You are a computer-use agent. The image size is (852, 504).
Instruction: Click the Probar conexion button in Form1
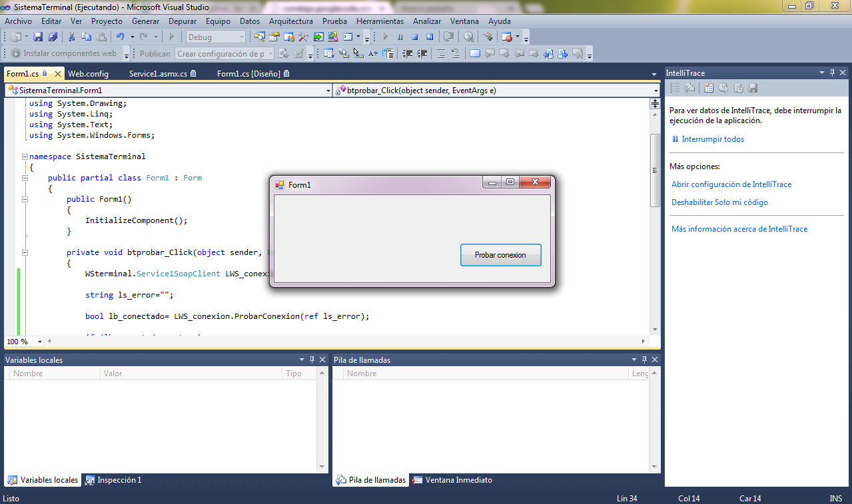pyautogui.click(x=500, y=255)
